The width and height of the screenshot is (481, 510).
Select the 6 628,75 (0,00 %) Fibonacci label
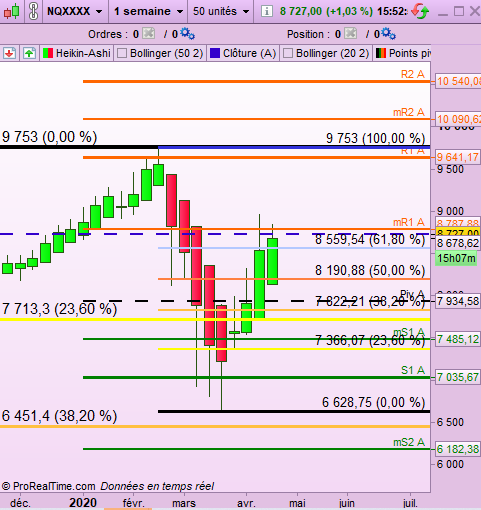coord(373,402)
